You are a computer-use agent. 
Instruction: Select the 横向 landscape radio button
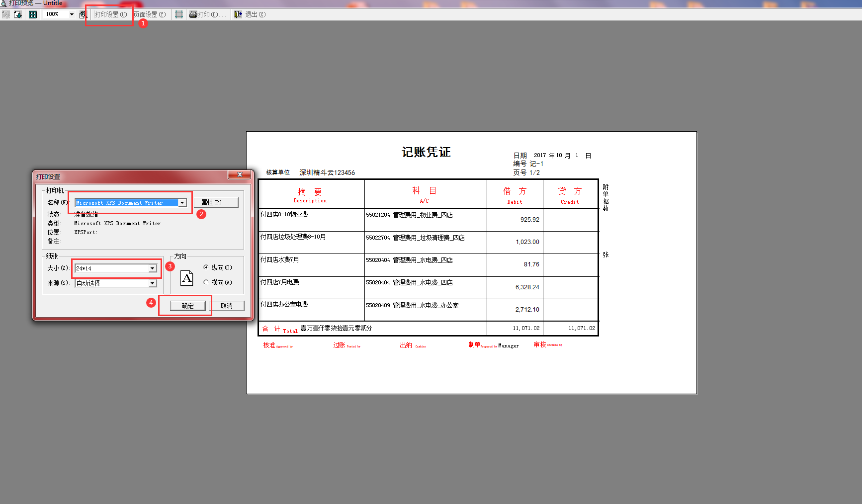206,282
